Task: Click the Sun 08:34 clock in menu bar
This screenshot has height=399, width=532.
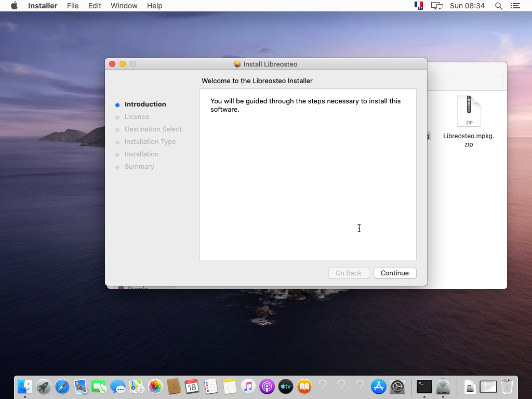Action: [x=467, y=6]
